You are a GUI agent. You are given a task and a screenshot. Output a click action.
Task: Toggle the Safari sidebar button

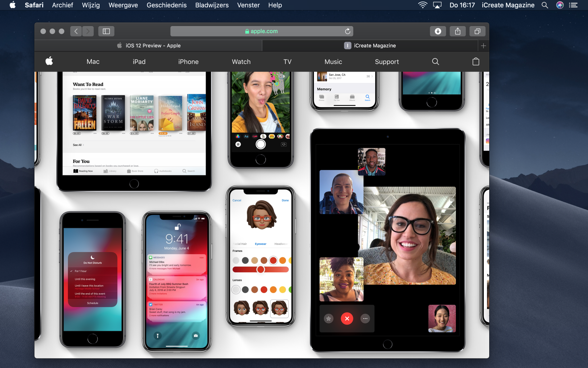(x=106, y=31)
